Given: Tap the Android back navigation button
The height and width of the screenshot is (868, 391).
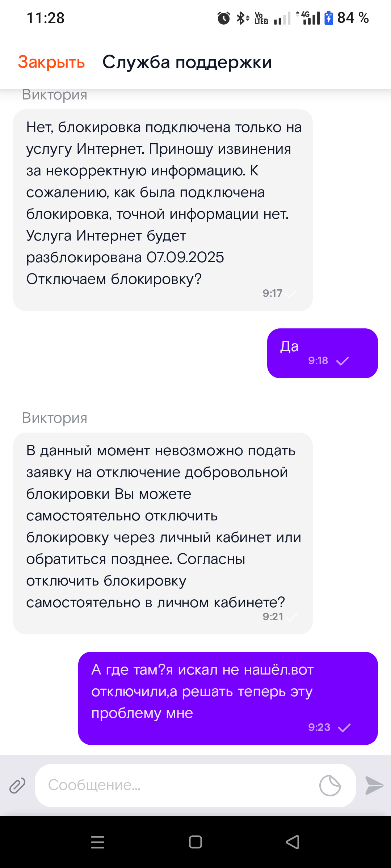Looking at the screenshot, I should [293, 842].
